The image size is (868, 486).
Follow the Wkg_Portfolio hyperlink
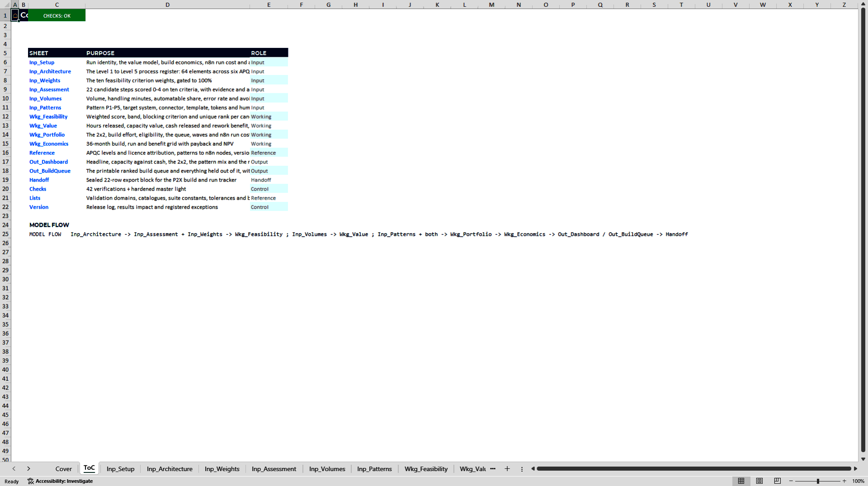[47, 135]
